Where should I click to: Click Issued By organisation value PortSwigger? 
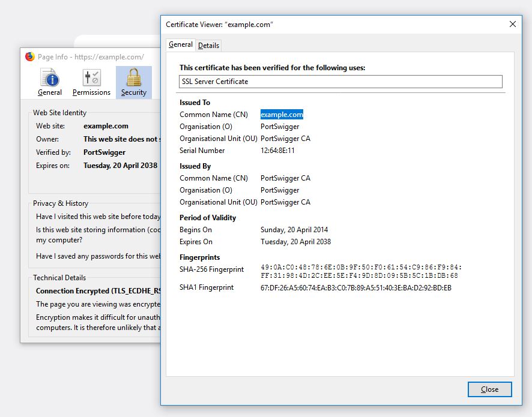tap(280, 190)
